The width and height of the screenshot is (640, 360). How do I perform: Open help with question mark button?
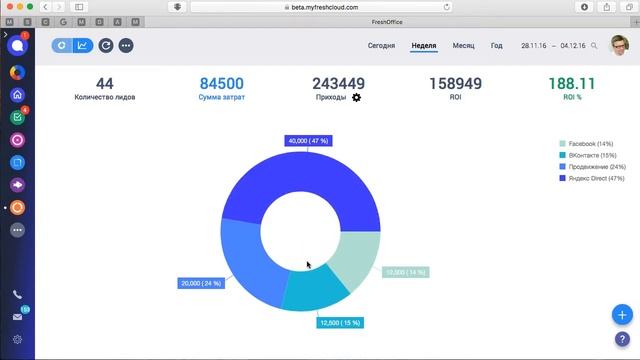(622, 339)
